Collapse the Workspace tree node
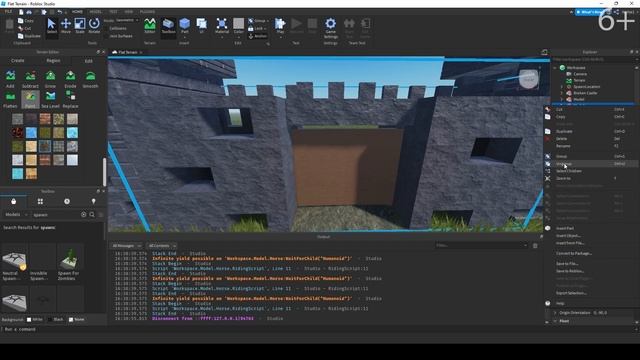This screenshot has height=360, width=640. click(555, 68)
